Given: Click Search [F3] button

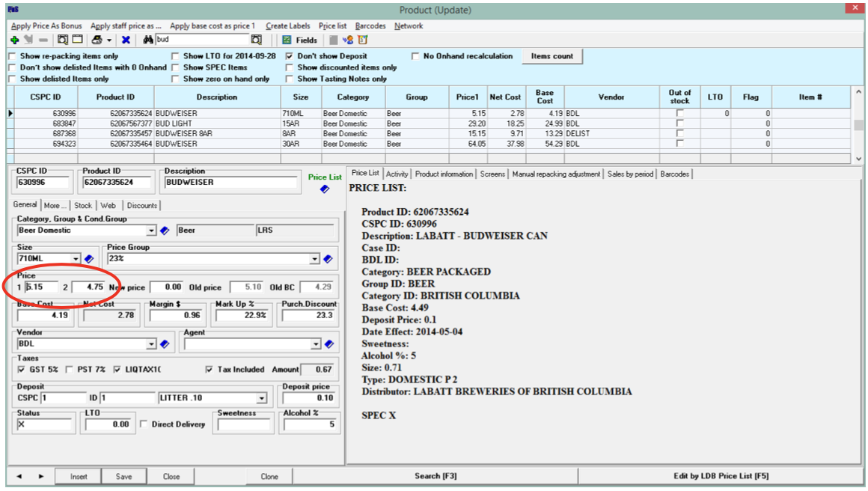Looking at the screenshot, I should (x=435, y=476).
